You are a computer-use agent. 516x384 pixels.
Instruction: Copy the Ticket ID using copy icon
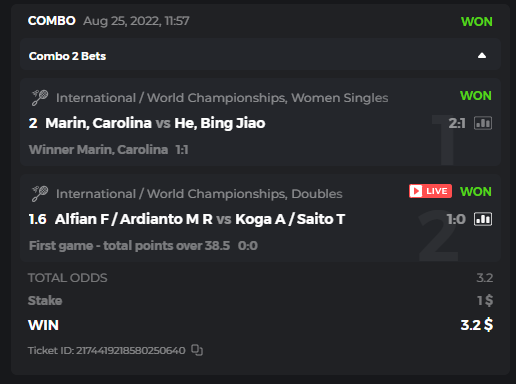tap(197, 350)
